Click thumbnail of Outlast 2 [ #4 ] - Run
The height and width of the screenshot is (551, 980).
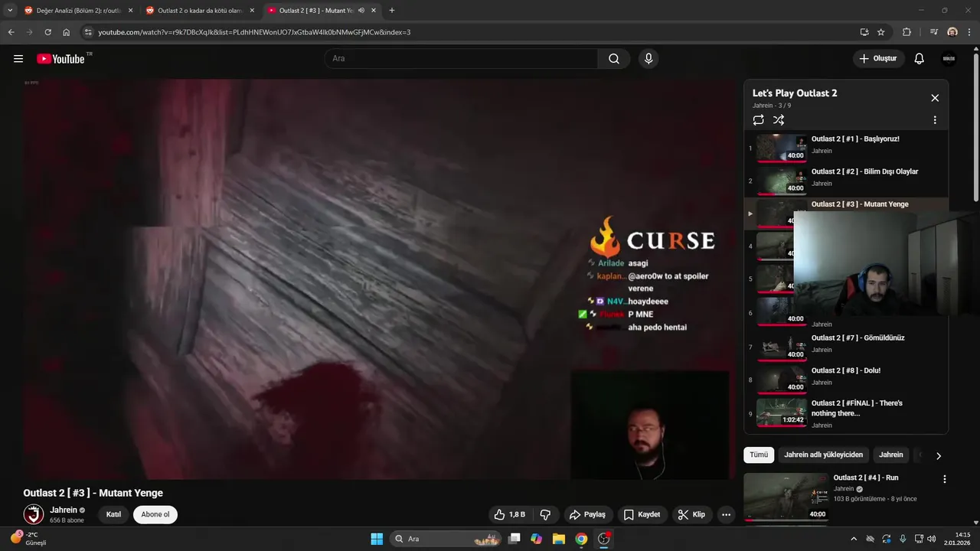(786, 497)
